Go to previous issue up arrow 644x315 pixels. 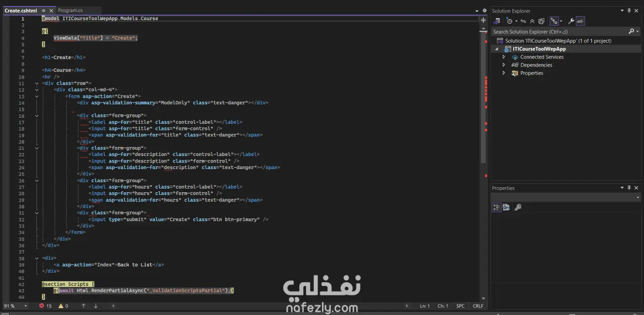tap(84, 306)
